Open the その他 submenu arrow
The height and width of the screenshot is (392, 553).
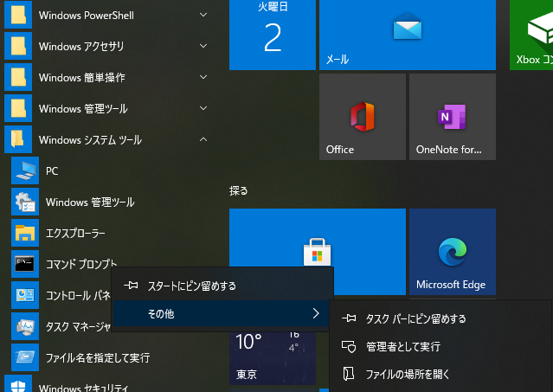[316, 313]
